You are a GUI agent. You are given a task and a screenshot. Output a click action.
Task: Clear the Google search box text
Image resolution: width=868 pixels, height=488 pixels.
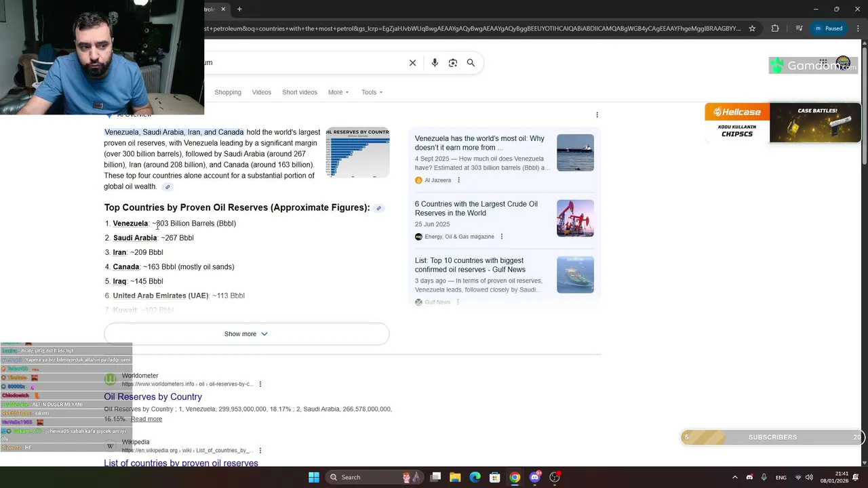coord(412,62)
